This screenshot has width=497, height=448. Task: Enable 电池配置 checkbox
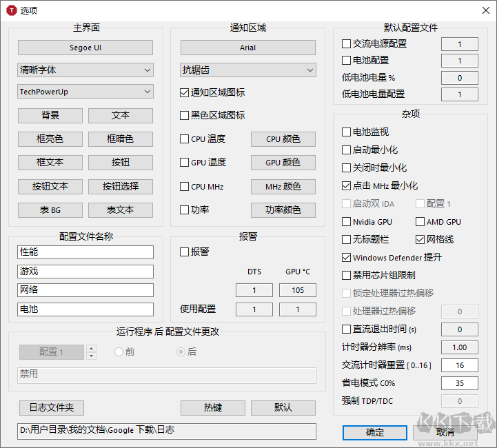point(346,60)
